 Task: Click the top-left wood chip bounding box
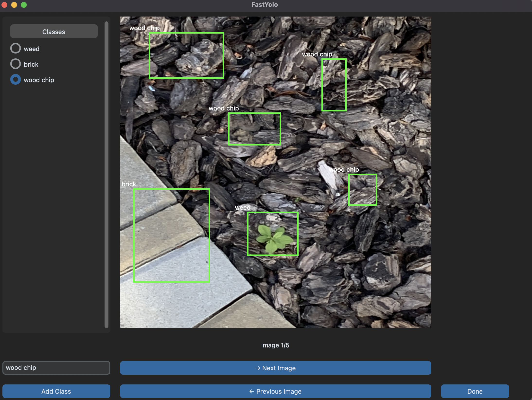pos(186,55)
